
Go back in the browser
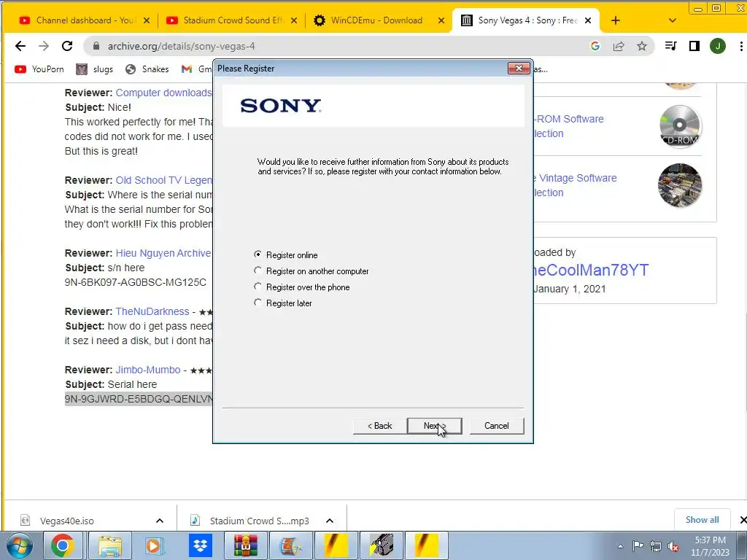click(20, 46)
